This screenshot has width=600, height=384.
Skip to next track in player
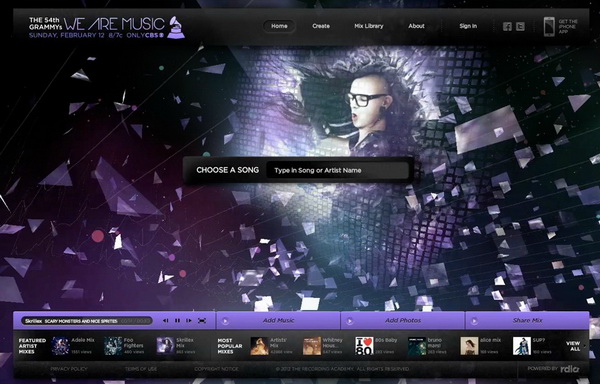point(189,321)
